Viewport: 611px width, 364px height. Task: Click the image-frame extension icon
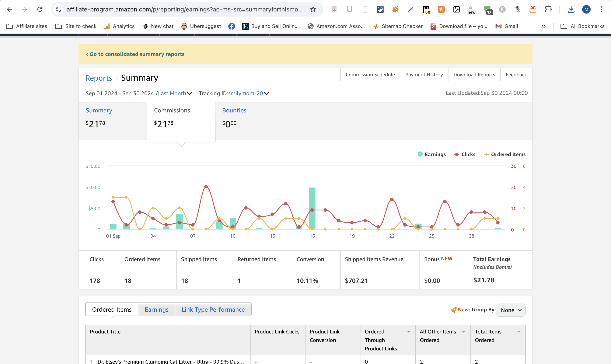[456, 9]
